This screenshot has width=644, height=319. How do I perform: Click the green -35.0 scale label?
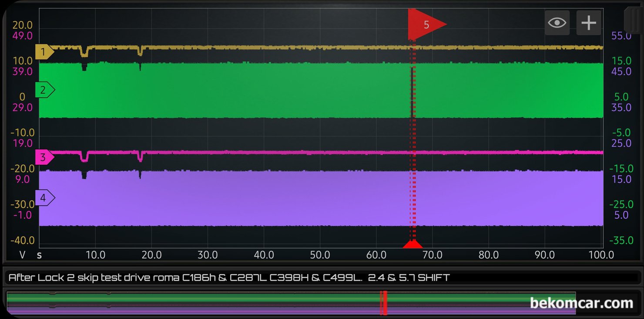(x=621, y=241)
